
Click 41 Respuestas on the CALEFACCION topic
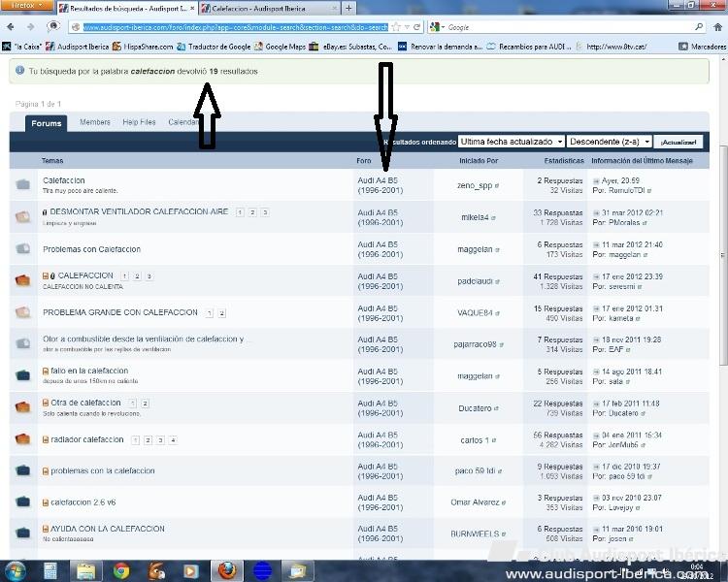557,276
